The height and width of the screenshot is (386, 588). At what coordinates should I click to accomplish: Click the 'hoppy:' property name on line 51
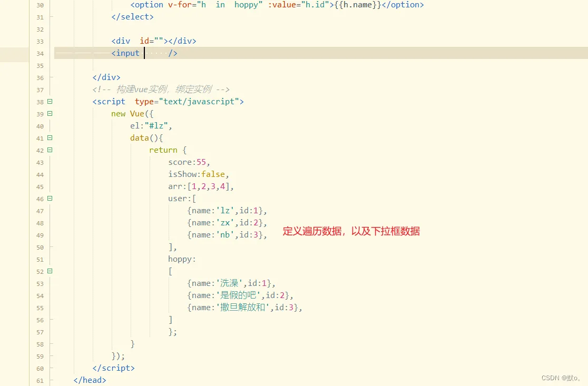click(x=182, y=259)
